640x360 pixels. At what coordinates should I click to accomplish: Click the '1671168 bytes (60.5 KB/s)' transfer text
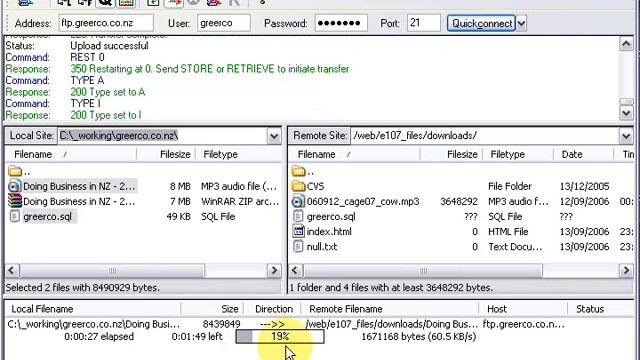click(x=419, y=337)
